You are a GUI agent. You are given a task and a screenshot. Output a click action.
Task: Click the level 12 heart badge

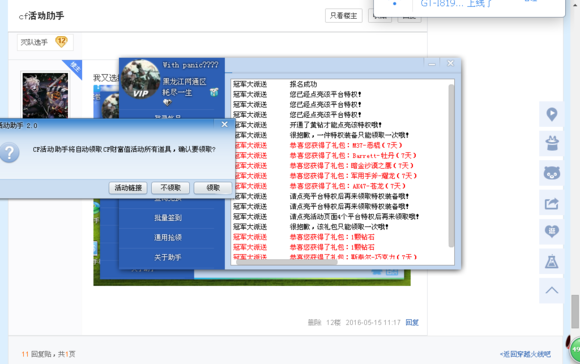[x=61, y=41]
